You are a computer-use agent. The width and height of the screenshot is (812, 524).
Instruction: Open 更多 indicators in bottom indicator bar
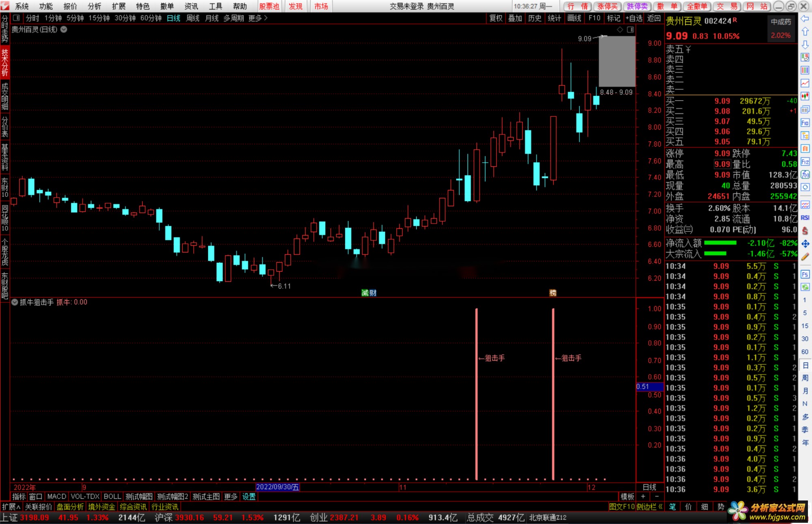coord(231,496)
